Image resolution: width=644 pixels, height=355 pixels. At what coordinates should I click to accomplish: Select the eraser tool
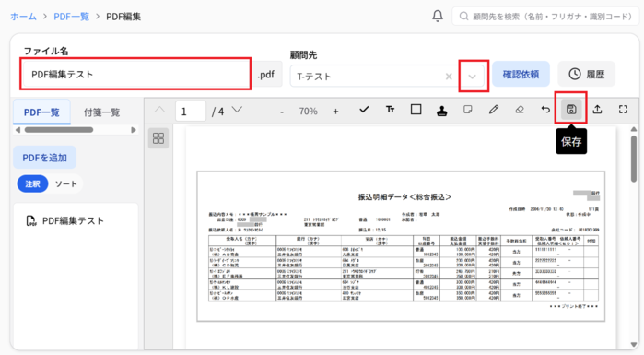click(x=520, y=110)
